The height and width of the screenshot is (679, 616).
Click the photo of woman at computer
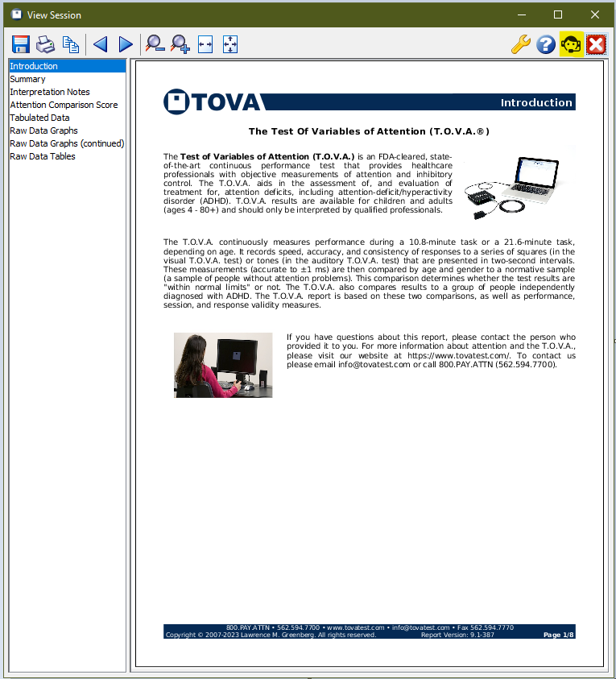coord(223,365)
